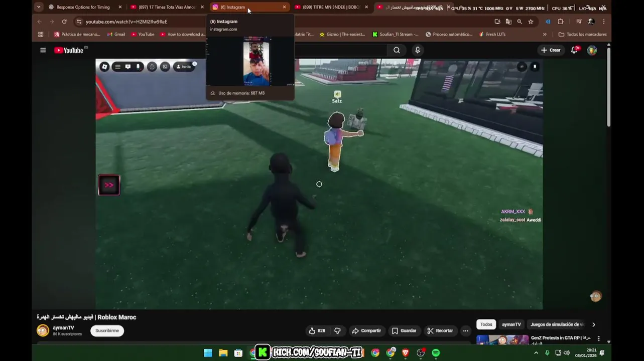644x361 pixels.
Task: Show hidden system tray icons chevron
Action: (x=536, y=353)
